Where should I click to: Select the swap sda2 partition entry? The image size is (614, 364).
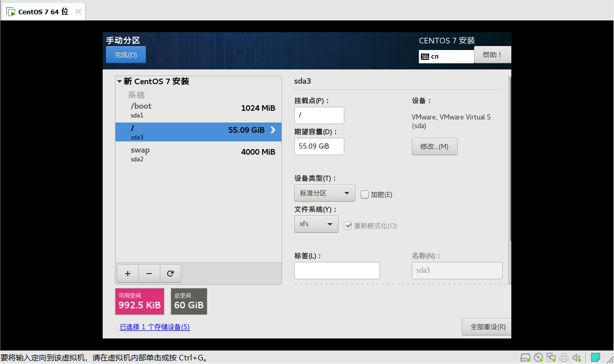point(198,154)
